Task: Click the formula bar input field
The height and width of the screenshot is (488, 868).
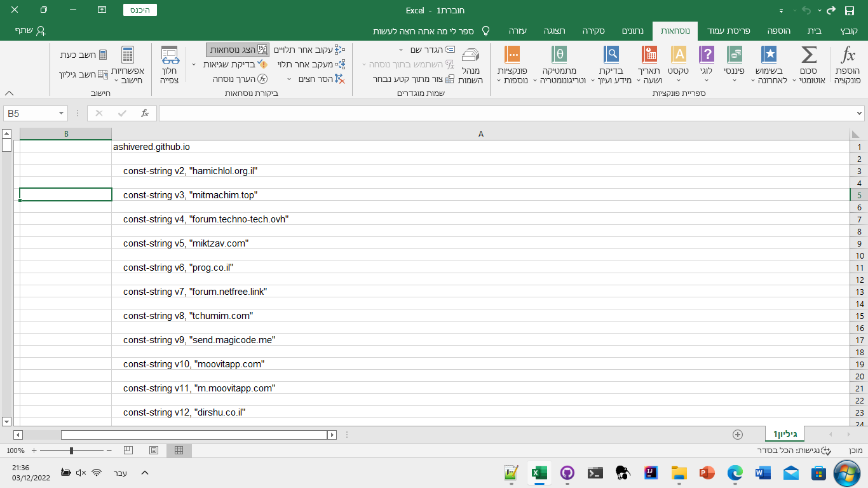Action: [506, 113]
